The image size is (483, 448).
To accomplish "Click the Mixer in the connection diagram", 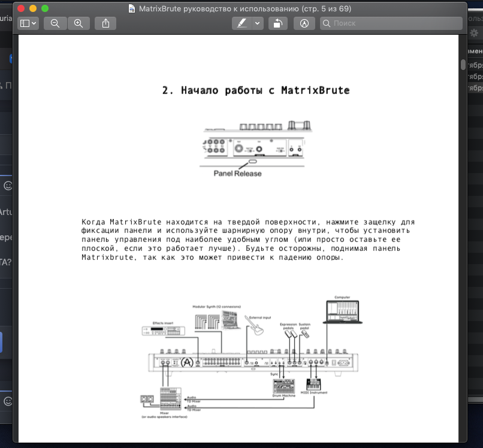I will [170, 399].
